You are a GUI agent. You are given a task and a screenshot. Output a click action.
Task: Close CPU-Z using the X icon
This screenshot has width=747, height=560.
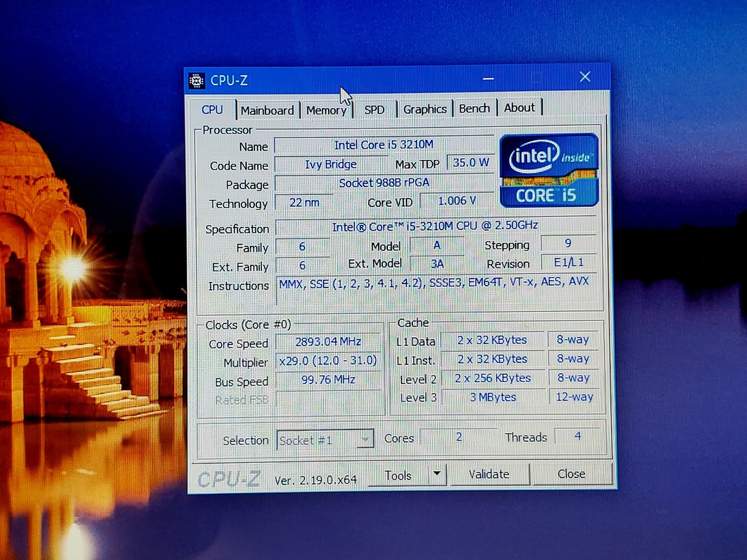[x=585, y=77]
